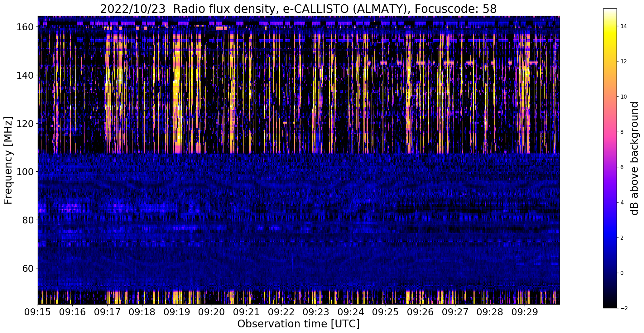Image resolution: width=644 pixels, height=333 pixels.
Task: Click the colorbar tick label 10
Action: 623,97
